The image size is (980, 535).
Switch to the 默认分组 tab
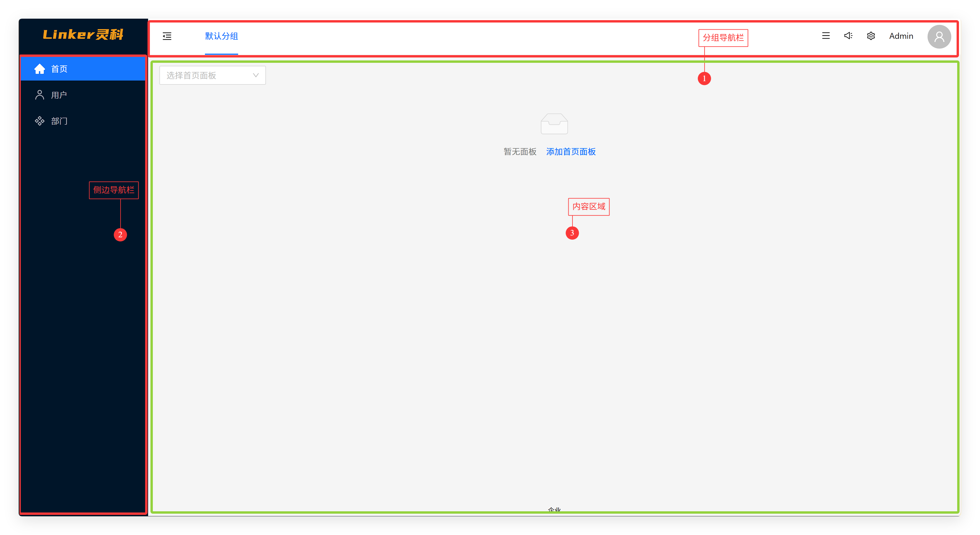click(221, 36)
